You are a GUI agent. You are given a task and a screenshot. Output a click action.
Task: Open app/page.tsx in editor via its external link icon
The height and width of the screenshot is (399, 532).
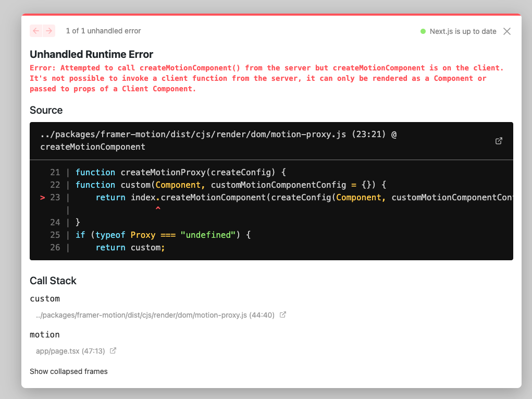tap(113, 350)
